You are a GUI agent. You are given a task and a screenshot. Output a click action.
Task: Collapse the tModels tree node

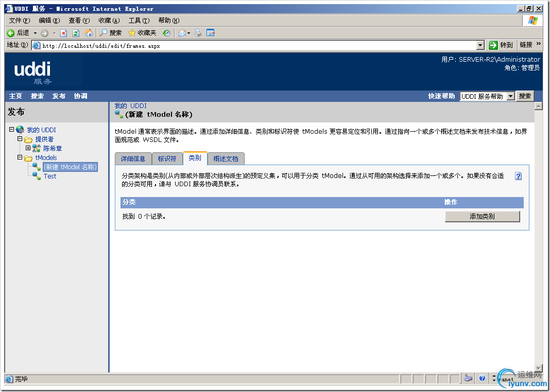click(20, 157)
